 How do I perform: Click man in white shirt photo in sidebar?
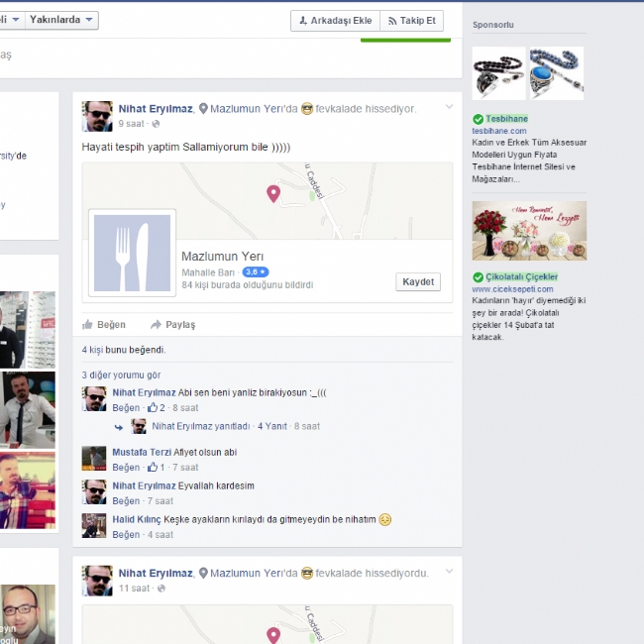(28, 410)
